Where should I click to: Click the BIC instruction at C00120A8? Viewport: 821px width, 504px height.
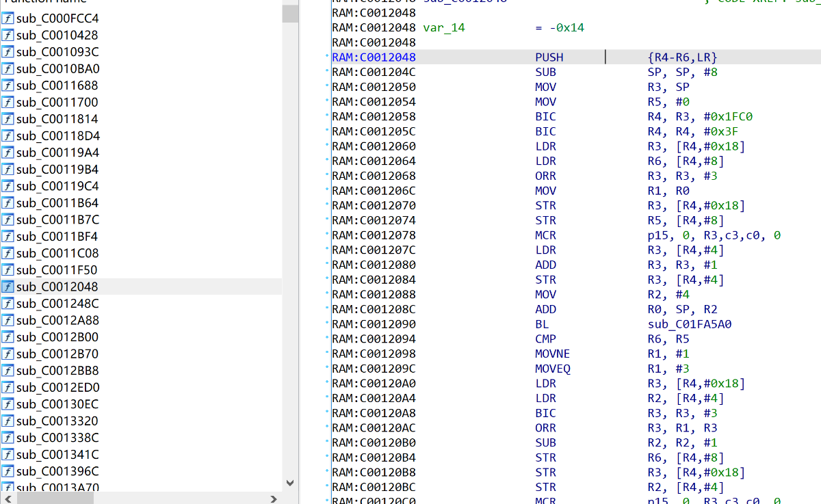tap(546, 413)
